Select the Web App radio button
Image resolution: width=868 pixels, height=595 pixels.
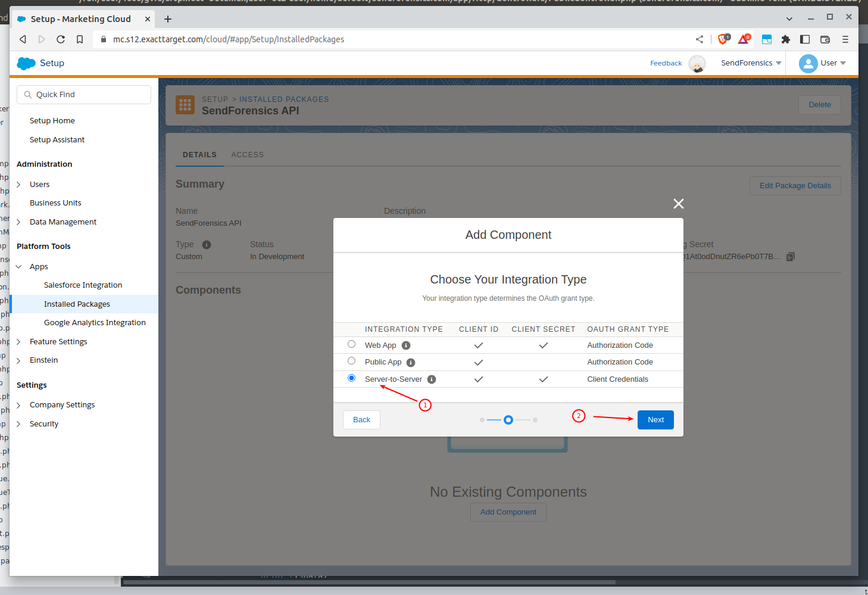click(352, 344)
